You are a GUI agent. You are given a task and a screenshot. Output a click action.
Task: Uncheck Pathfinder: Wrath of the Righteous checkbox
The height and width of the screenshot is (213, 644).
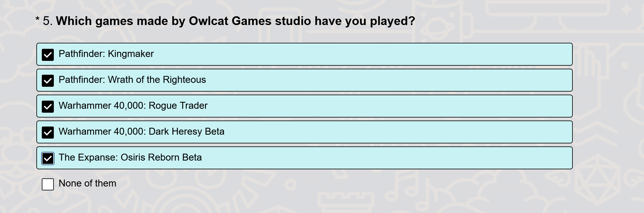48,81
